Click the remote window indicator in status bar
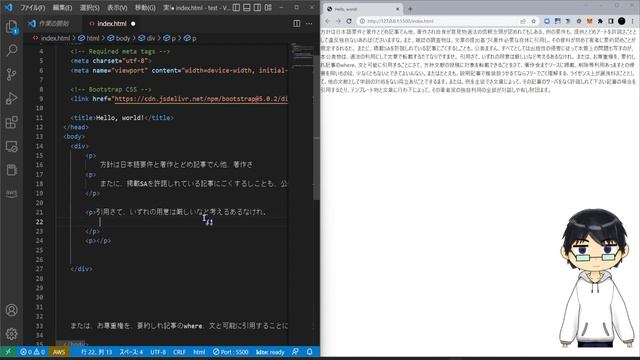The image size is (640, 360). click(8, 352)
